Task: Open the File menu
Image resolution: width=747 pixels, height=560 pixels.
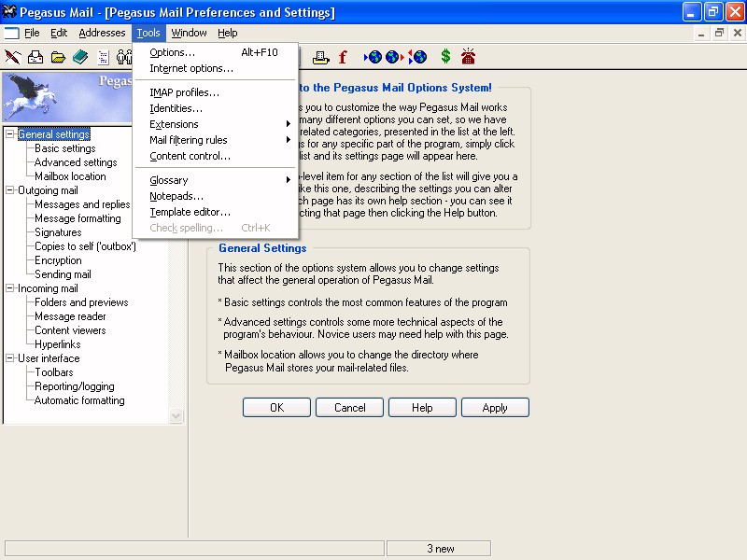Action: pos(32,33)
